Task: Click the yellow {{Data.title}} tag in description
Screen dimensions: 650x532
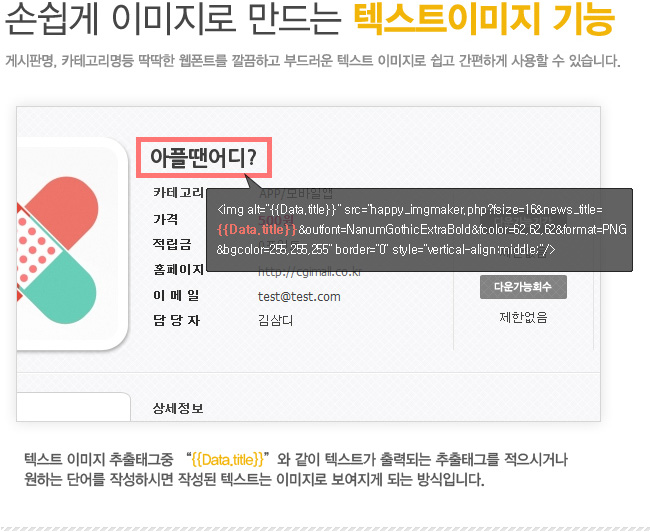Action: click(x=228, y=460)
